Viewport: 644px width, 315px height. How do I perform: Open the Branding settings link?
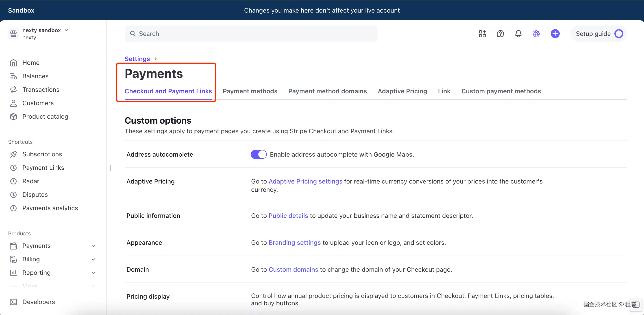294,243
